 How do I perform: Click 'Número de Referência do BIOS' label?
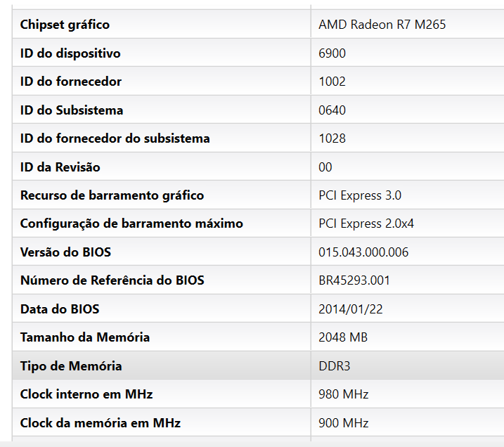(112, 280)
